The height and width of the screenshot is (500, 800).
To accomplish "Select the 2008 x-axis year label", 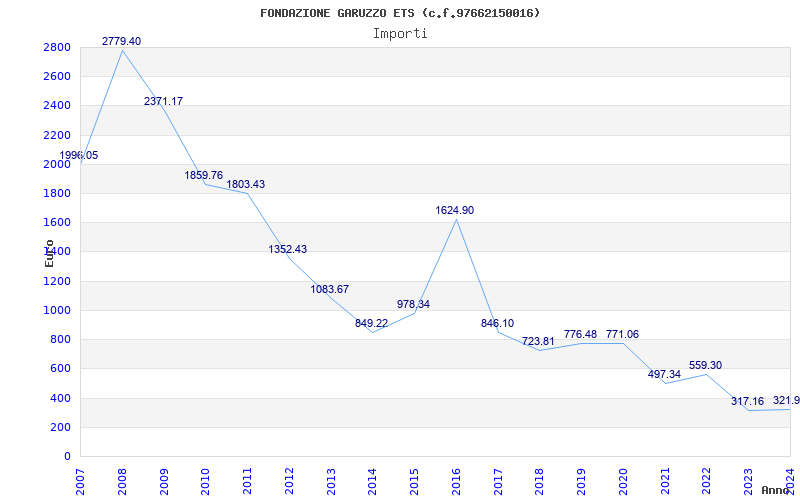I will tap(122, 482).
